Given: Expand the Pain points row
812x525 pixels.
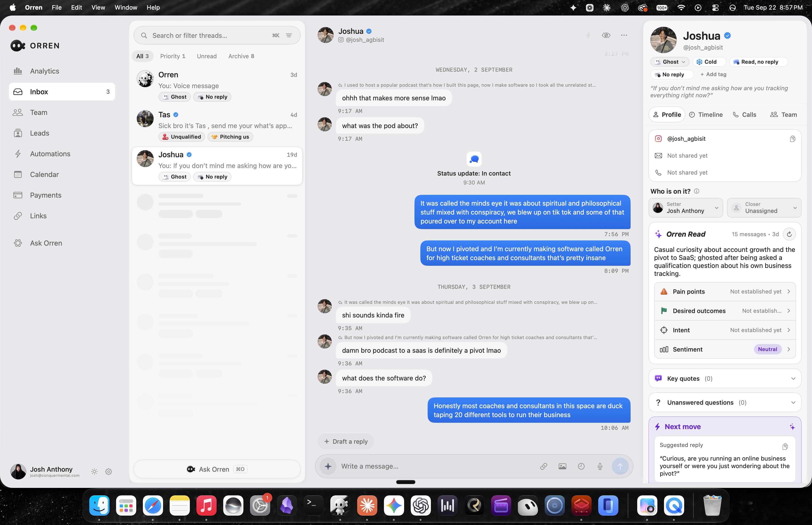Looking at the screenshot, I should coord(725,291).
